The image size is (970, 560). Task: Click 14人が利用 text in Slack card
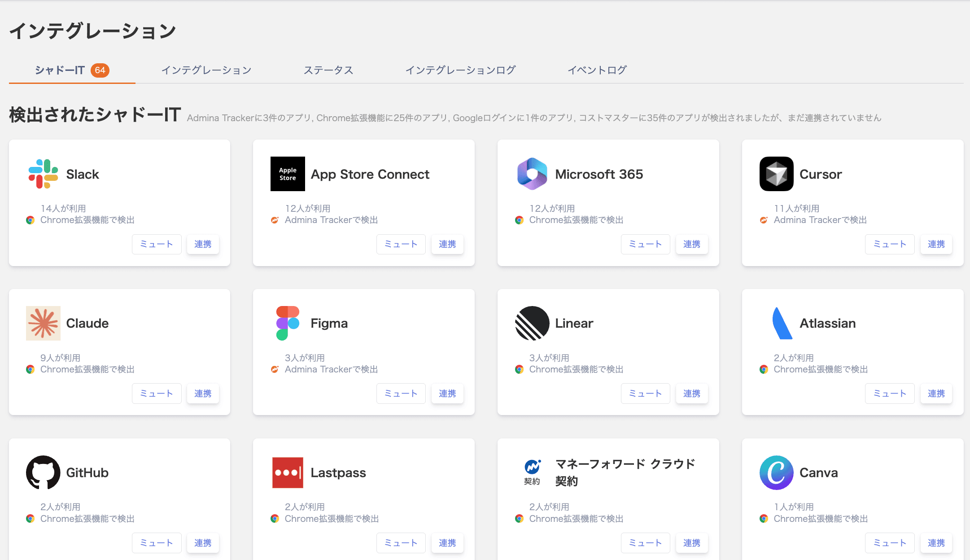[63, 208]
